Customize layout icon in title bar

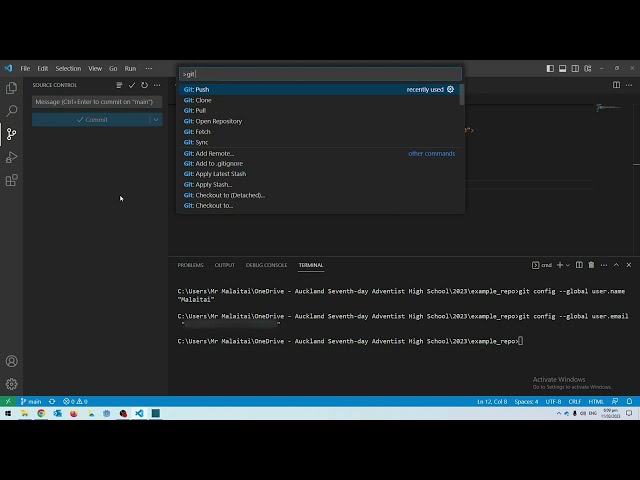(588, 69)
